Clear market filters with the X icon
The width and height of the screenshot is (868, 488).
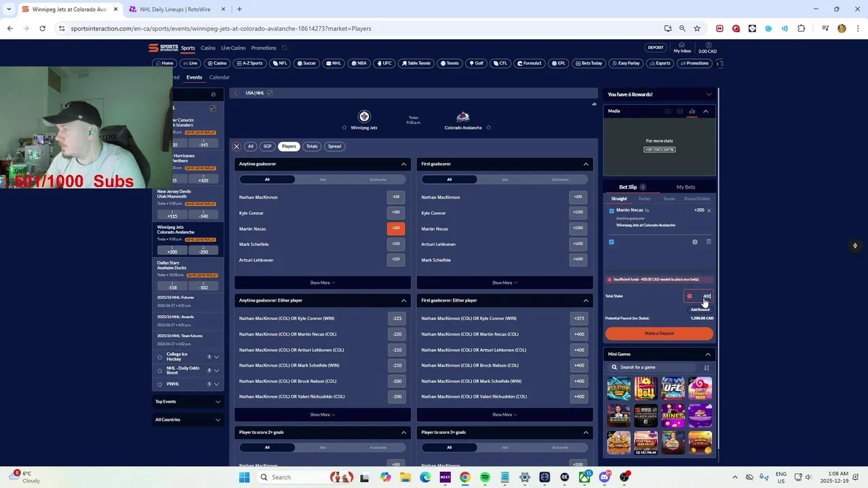coord(237,146)
